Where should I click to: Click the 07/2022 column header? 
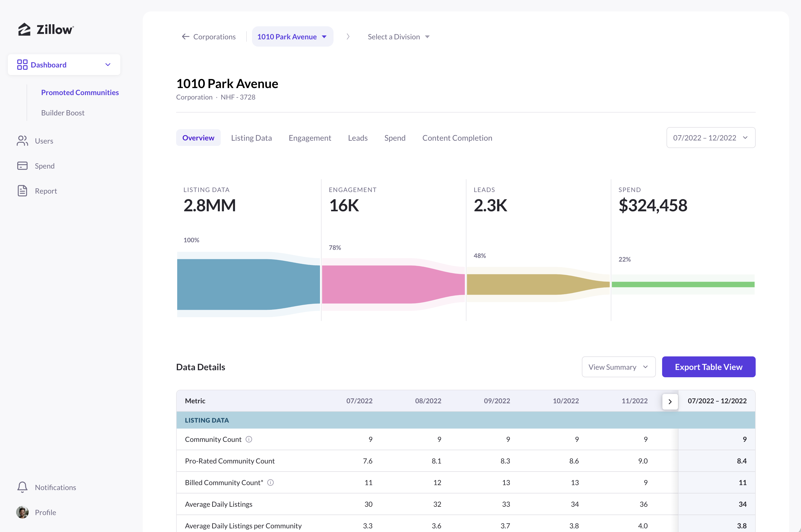(359, 401)
